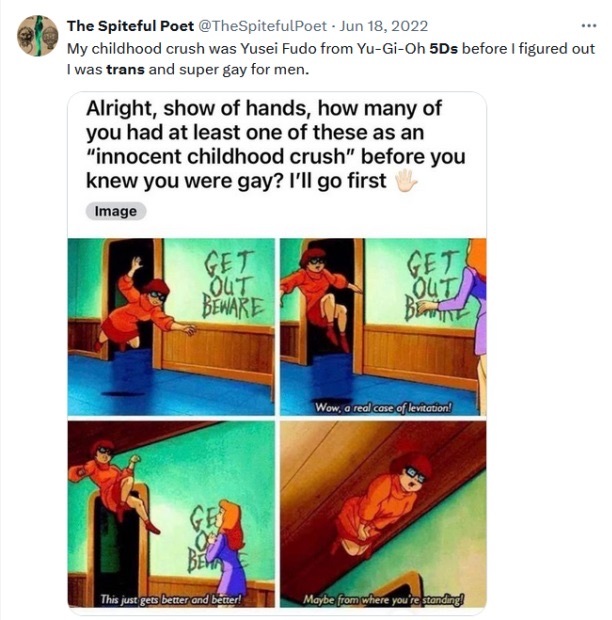The image size is (612, 620).
Task: Click Daphne in the bottom-left panel
Action: (229, 550)
